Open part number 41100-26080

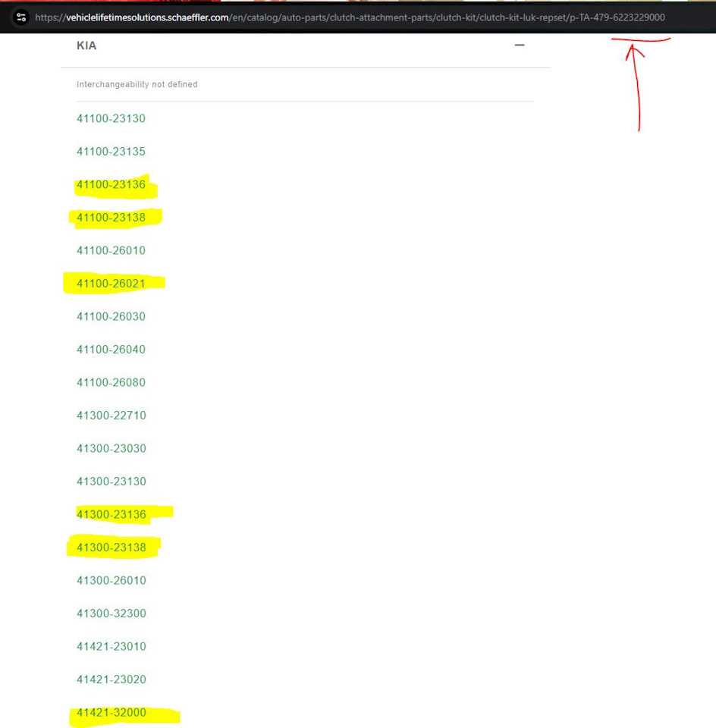[x=111, y=382]
